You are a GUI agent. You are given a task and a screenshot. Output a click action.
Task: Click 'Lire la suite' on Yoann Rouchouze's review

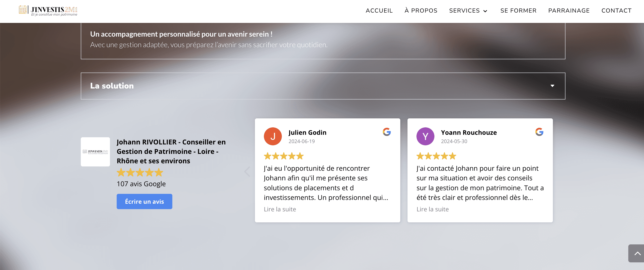432,209
